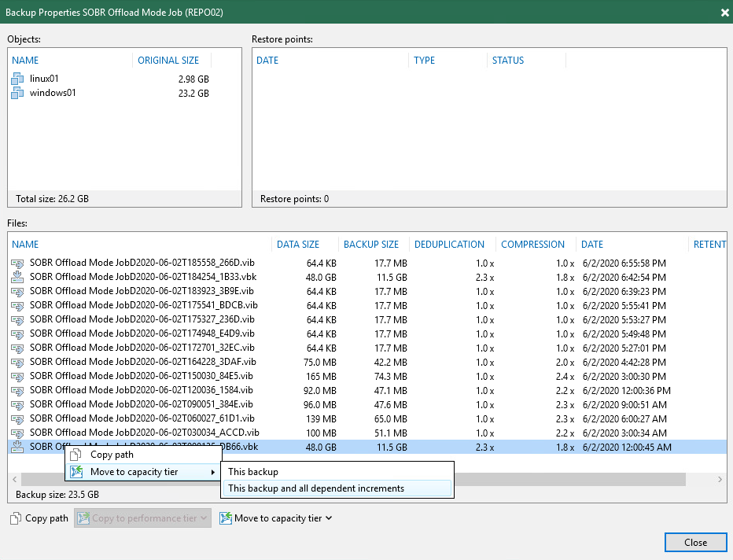This screenshot has width=733, height=560.
Task: Click the Copy path icon in context menu
Action: (x=76, y=455)
